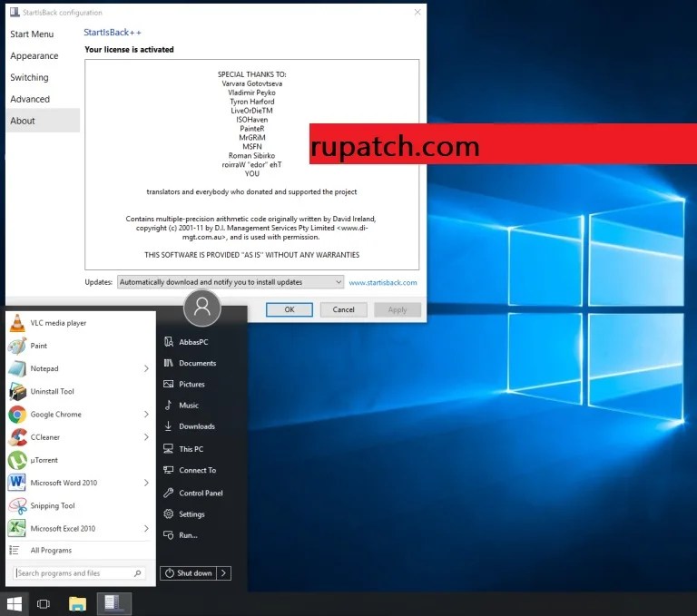Open Microsoft Word 2010 icon

[17, 483]
